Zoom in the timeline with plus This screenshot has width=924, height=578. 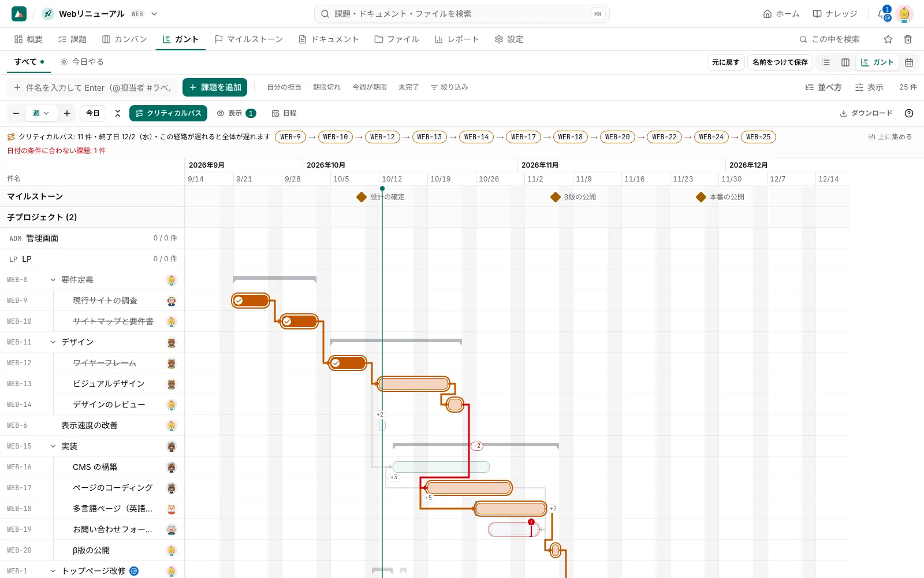pyautogui.click(x=67, y=113)
